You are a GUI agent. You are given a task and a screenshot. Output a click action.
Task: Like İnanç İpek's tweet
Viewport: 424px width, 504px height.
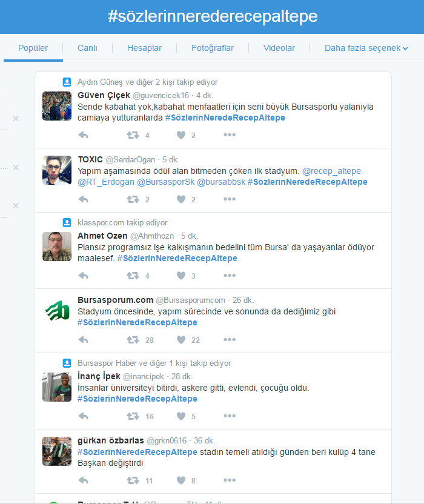pyautogui.click(x=181, y=416)
